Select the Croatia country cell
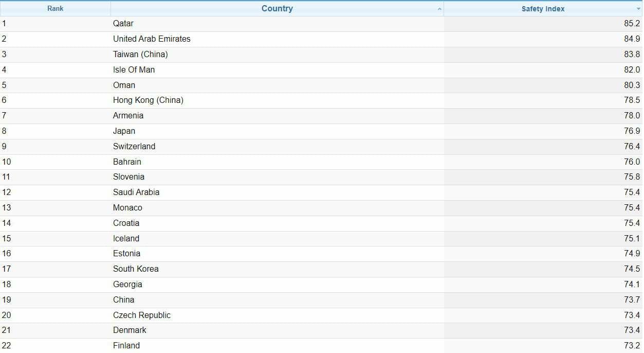Screen dimensions: 644x353 click(x=277, y=223)
